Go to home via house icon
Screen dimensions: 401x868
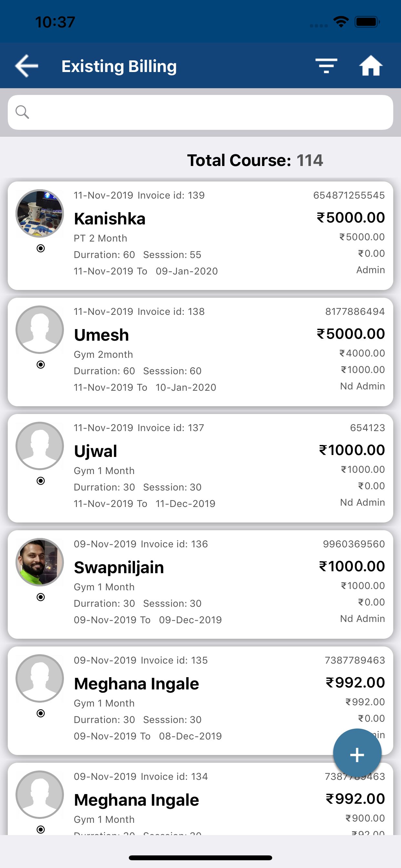click(x=371, y=66)
